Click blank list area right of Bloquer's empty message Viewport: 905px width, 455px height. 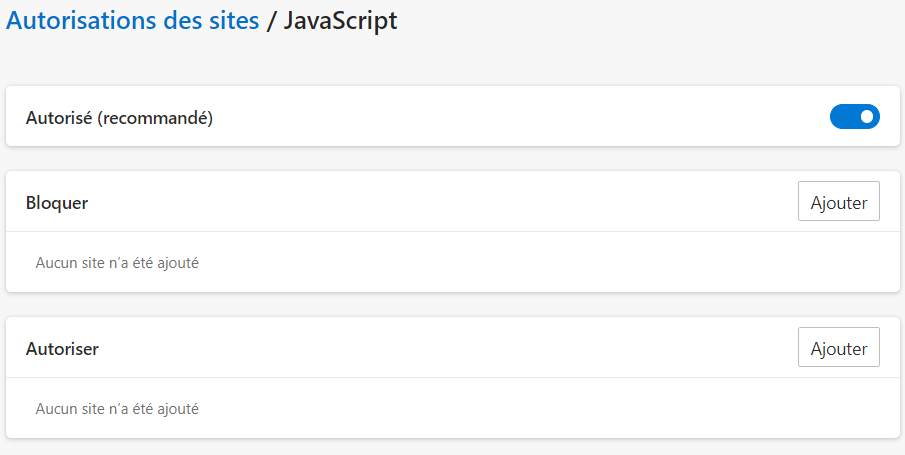pyautogui.click(x=550, y=263)
